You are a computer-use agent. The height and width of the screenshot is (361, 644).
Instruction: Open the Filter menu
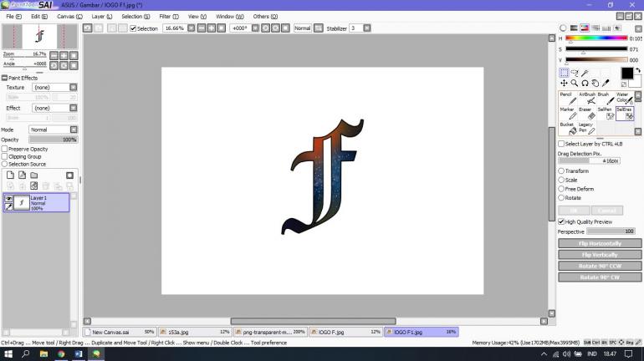(x=169, y=16)
